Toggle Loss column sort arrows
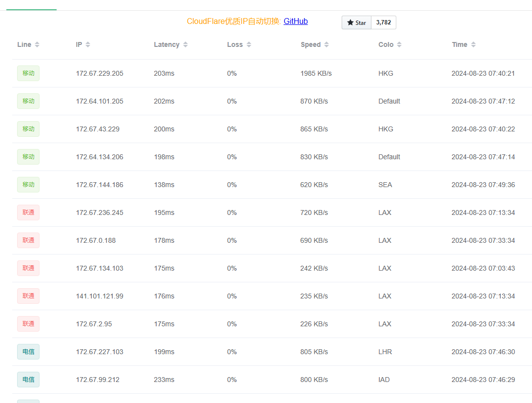The height and width of the screenshot is (403, 532). click(x=249, y=44)
